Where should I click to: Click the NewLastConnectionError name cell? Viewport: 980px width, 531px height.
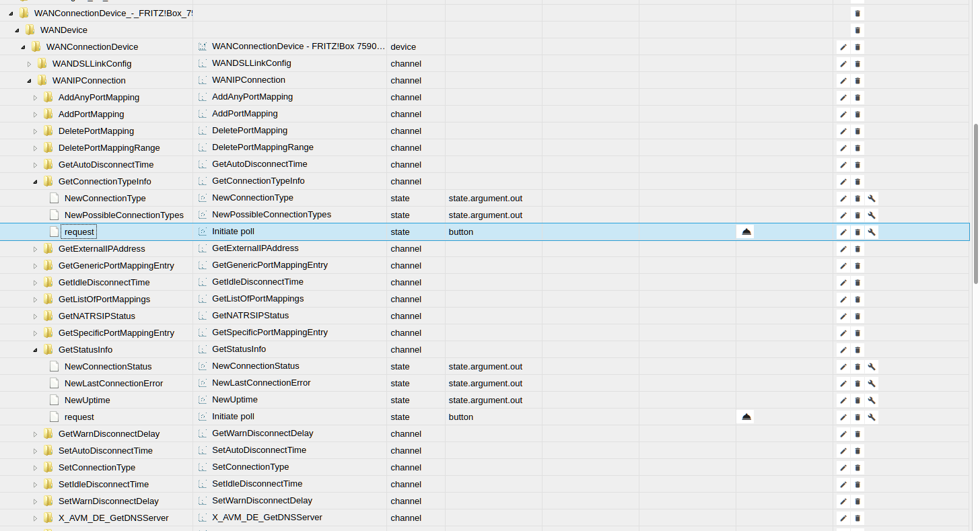click(x=261, y=383)
